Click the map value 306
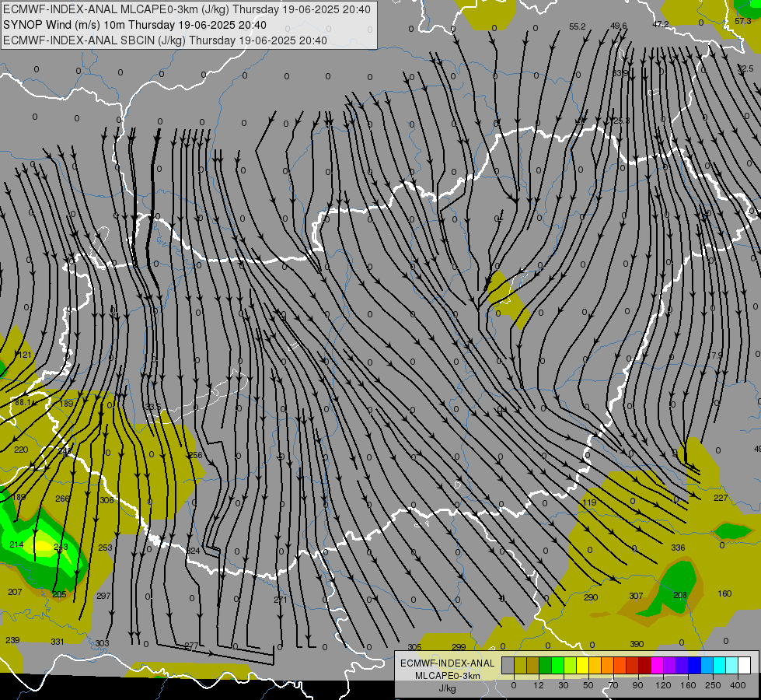Screen dimensions: 761x700 [106, 500]
